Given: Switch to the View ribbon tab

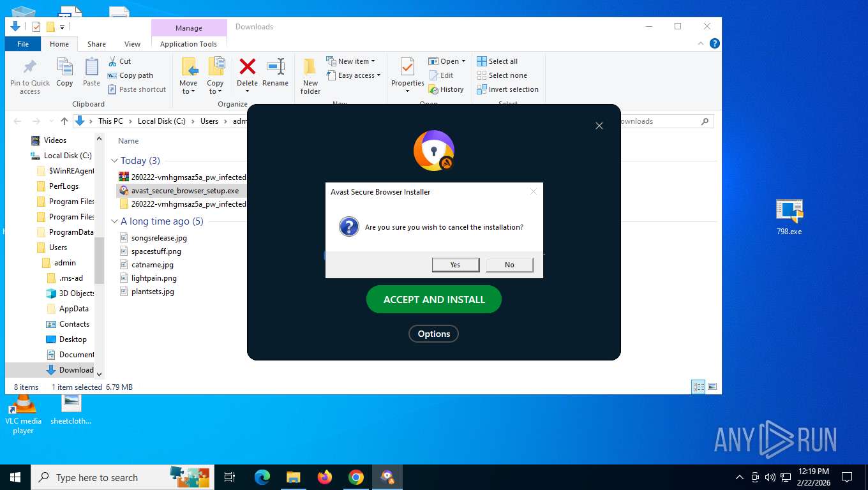Looking at the screenshot, I should (x=132, y=44).
